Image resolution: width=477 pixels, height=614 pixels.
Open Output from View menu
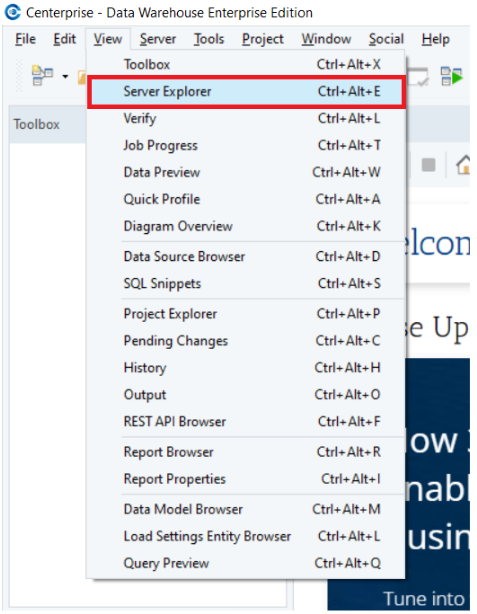tap(246, 394)
